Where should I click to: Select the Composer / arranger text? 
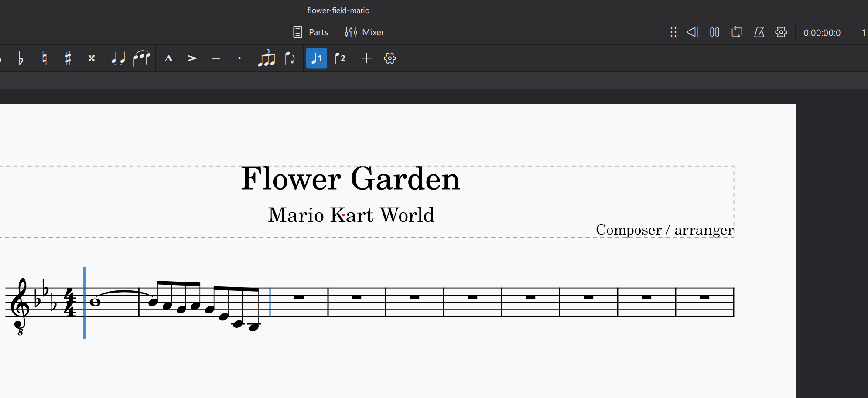click(665, 229)
